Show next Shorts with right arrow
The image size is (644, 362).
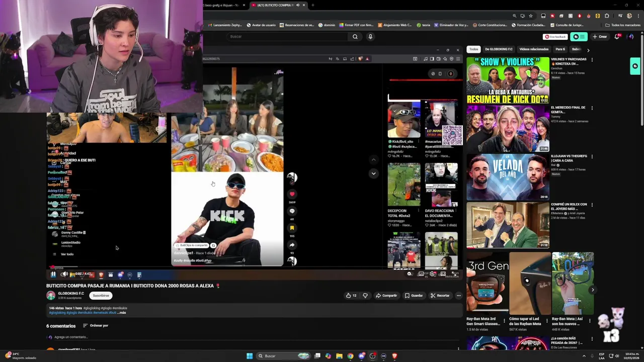pyautogui.click(x=593, y=290)
